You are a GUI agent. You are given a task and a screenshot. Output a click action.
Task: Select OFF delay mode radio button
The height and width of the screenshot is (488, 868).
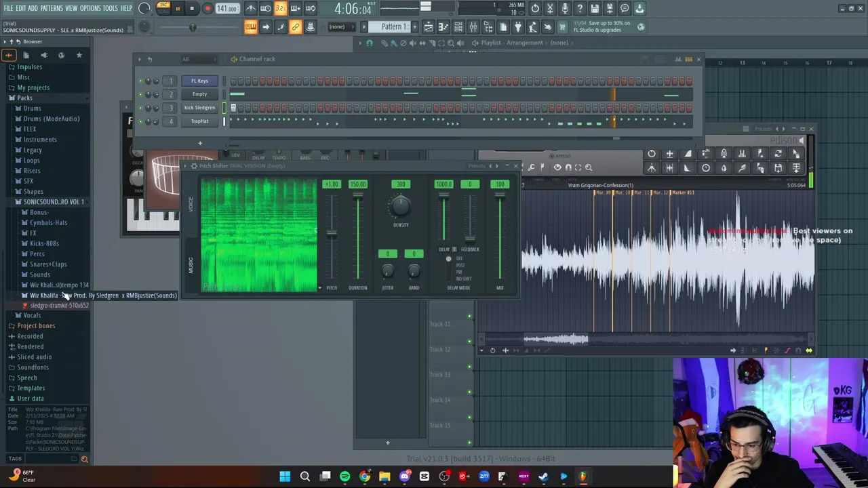point(449,259)
